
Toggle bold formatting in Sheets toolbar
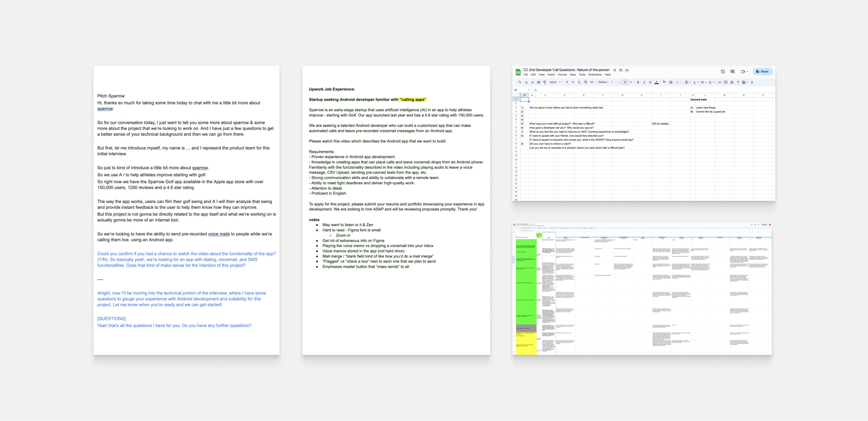tap(638, 82)
